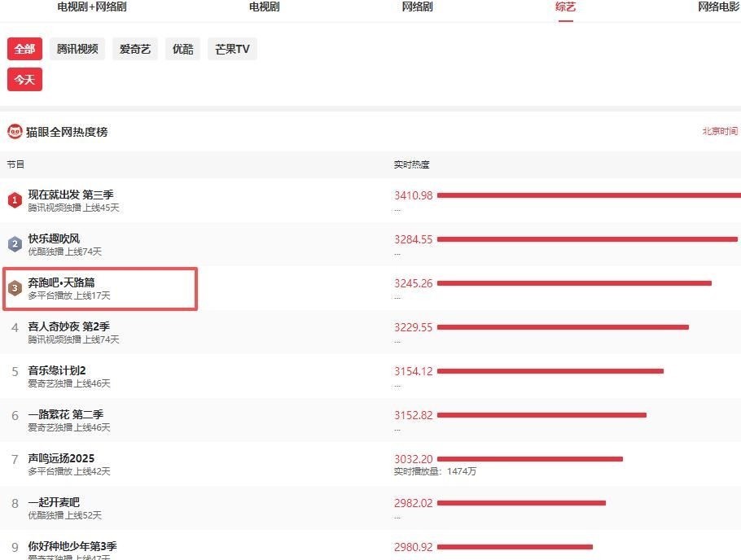Open the 电视剧 tab
This screenshot has width=741, height=560.
[264, 7]
